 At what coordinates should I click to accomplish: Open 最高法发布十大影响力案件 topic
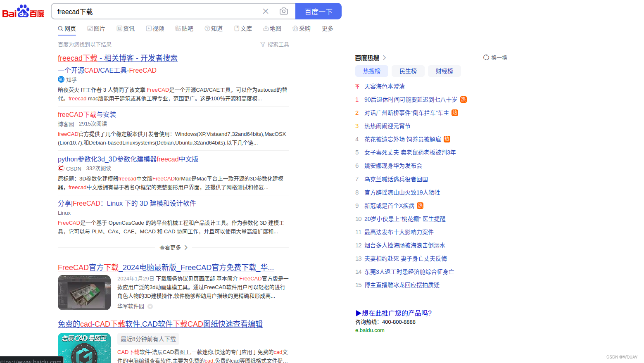point(399,232)
